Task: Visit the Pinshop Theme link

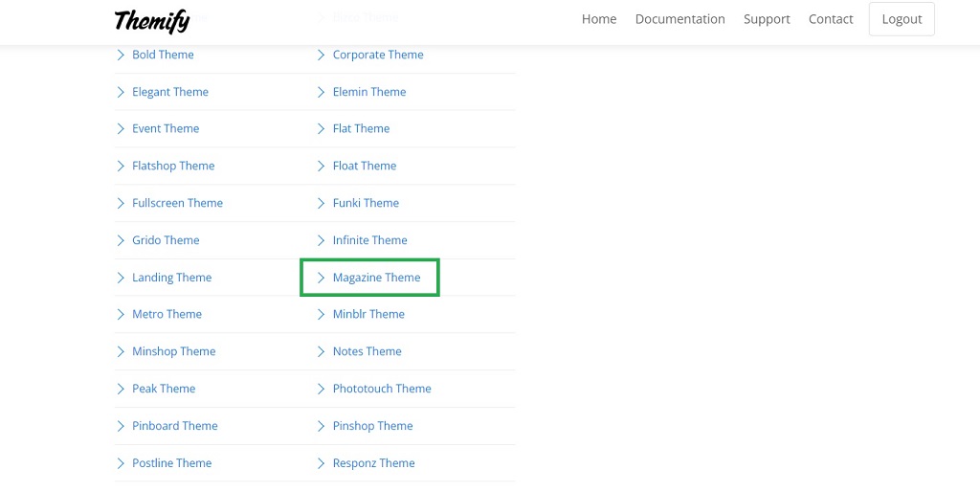Action: point(373,426)
